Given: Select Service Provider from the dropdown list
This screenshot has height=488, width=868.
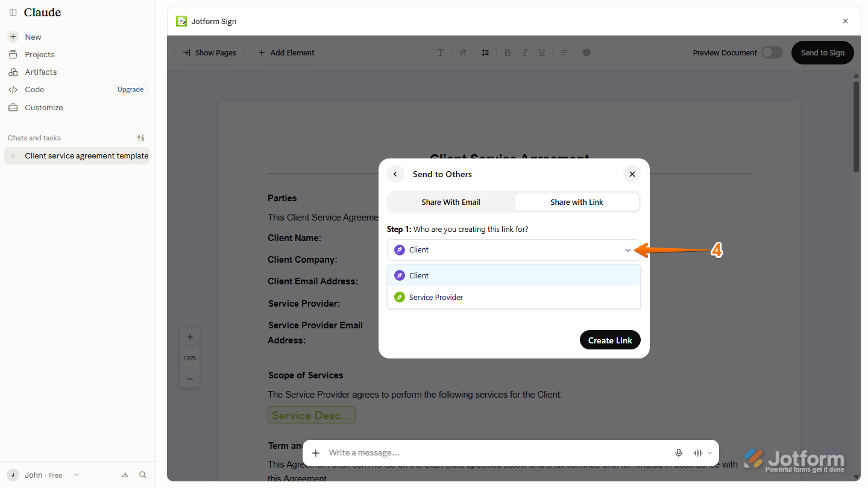Looking at the screenshot, I should click(x=514, y=297).
